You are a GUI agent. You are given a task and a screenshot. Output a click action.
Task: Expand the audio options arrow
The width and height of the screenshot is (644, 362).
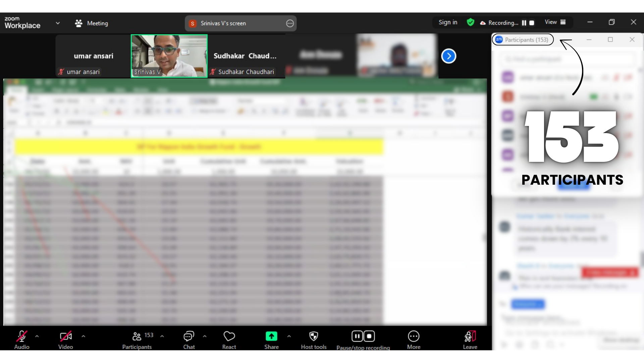pyautogui.click(x=37, y=336)
